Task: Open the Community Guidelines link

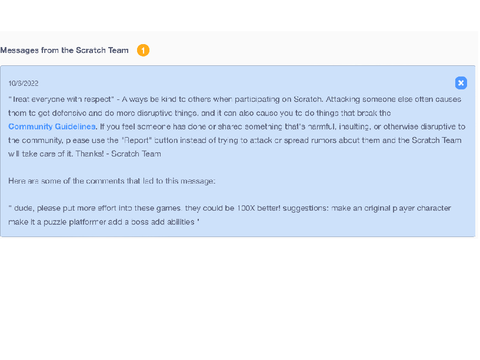Action: click(x=52, y=127)
